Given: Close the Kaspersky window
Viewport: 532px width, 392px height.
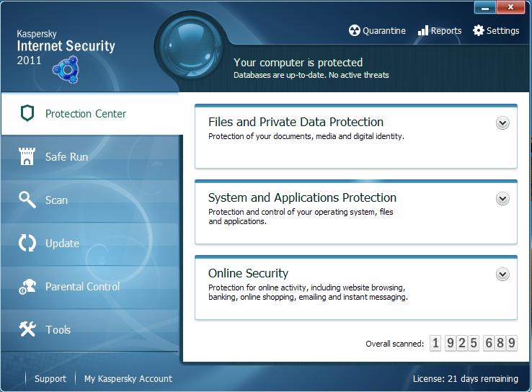Looking at the screenshot, I should [x=510, y=7].
